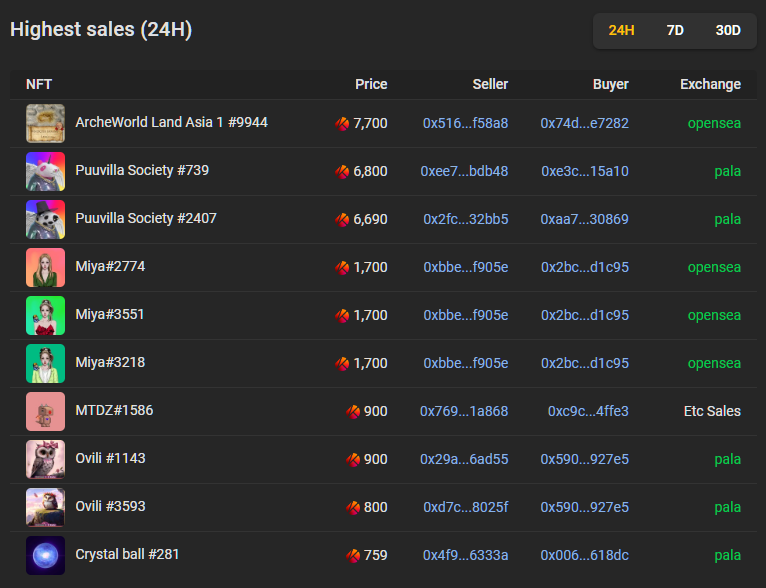Open seller address 0x4f9...6333a
The image size is (766, 588).
coord(465,555)
